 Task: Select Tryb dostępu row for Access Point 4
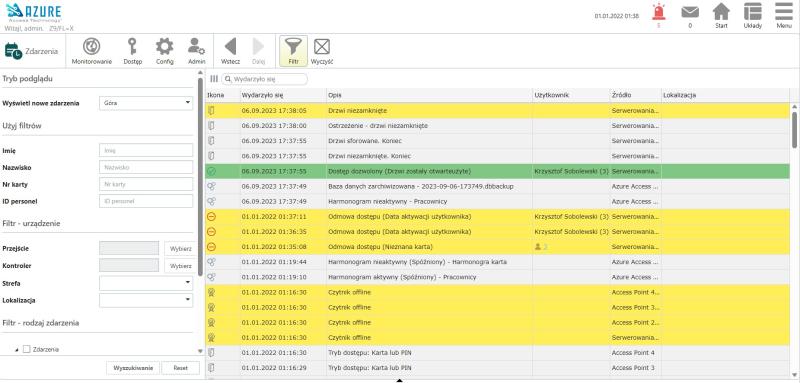click(x=497, y=352)
